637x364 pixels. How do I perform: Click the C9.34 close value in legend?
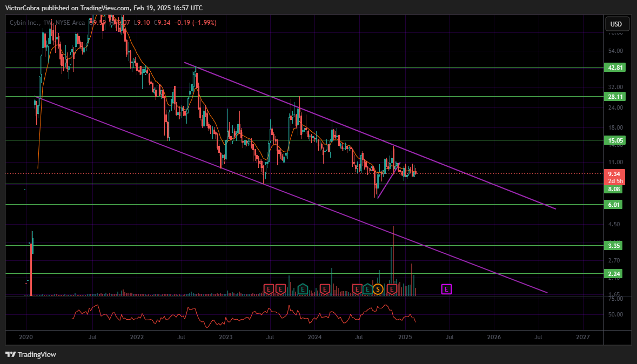pyautogui.click(x=162, y=23)
